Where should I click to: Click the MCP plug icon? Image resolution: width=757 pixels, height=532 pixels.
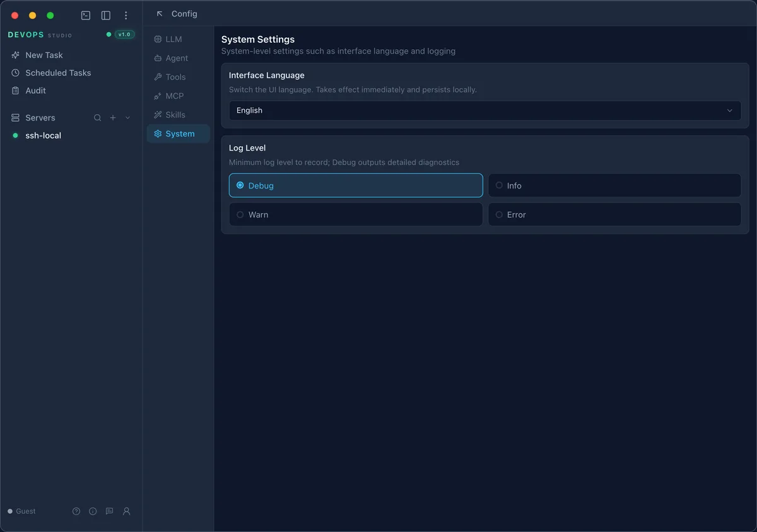(x=158, y=96)
